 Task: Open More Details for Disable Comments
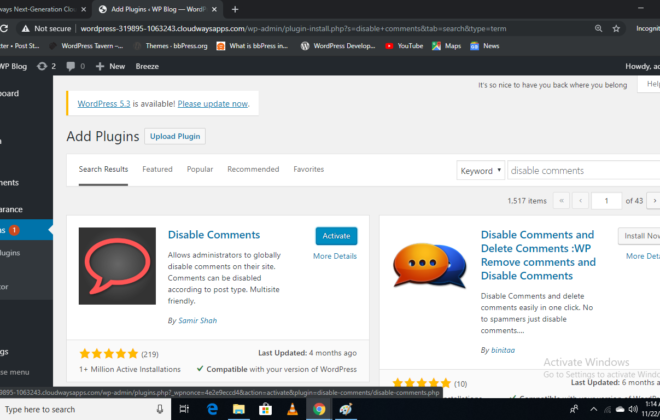(335, 256)
